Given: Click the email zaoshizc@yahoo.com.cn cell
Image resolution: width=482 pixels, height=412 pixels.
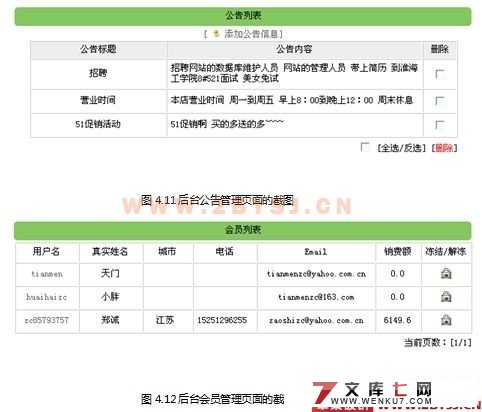Looking at the screenshot, I should coord(316,320).
